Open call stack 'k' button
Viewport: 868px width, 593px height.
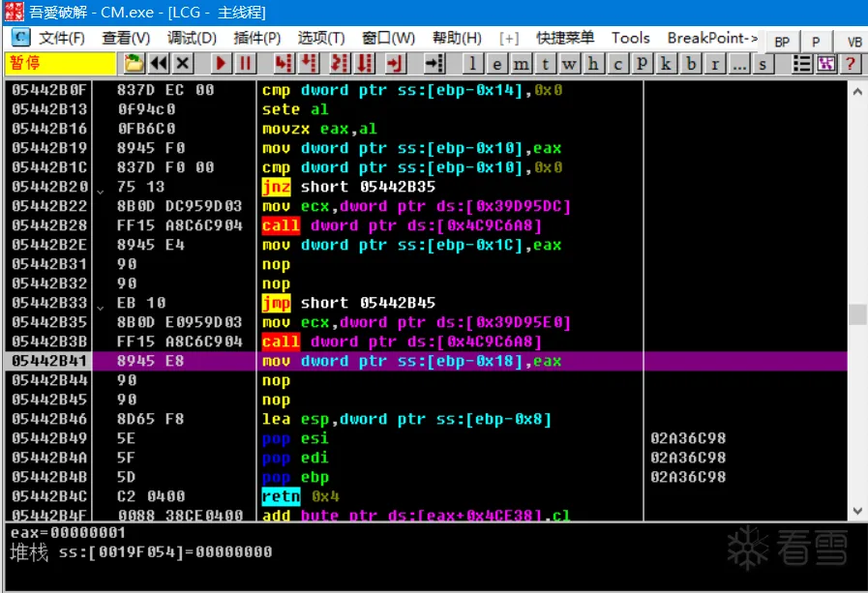(666, 64)
